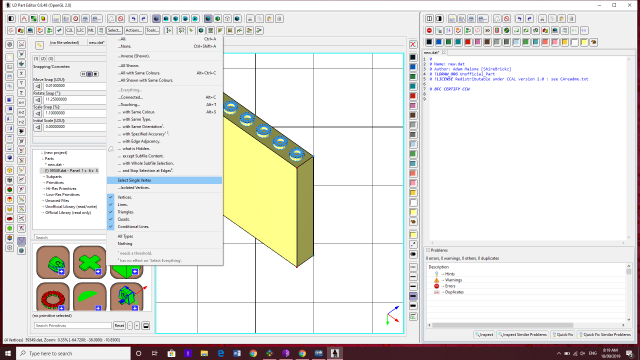Viewport: 640px width, 360px height.
Task: Expand the Primitives tree node
Action: (44, 183)
